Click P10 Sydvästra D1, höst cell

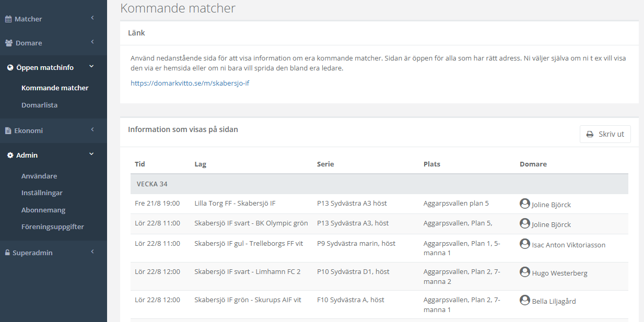[x=353, y=271]
